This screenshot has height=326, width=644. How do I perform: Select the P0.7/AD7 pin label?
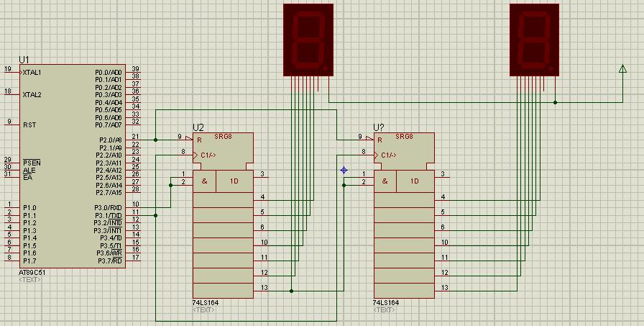pos(109,124)
